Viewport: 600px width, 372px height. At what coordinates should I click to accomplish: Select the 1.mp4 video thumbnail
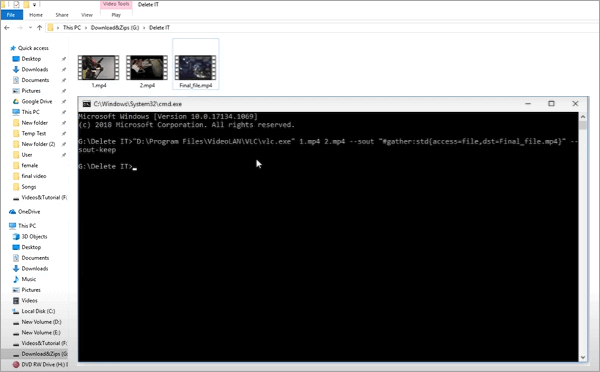[99, 68]
